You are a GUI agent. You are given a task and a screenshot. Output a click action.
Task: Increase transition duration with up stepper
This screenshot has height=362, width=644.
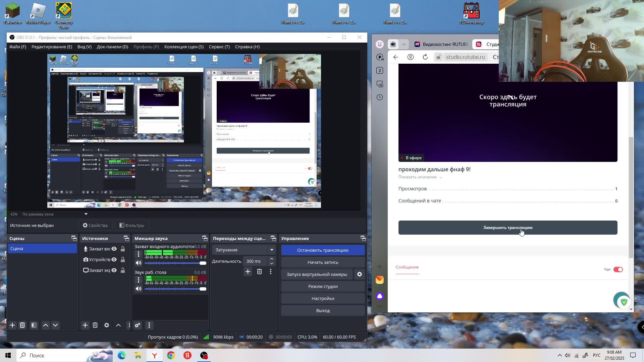[x=272, y=259]
